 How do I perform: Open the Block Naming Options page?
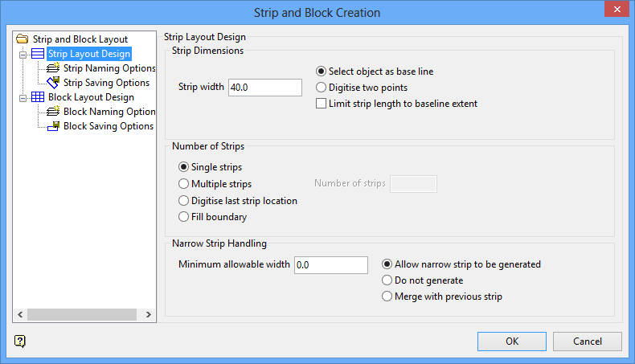109,112
